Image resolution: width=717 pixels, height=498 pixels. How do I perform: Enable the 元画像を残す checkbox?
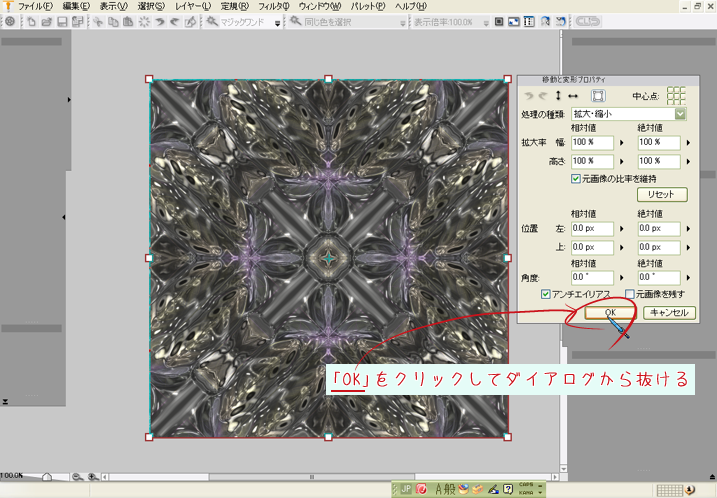pos(630,294)
